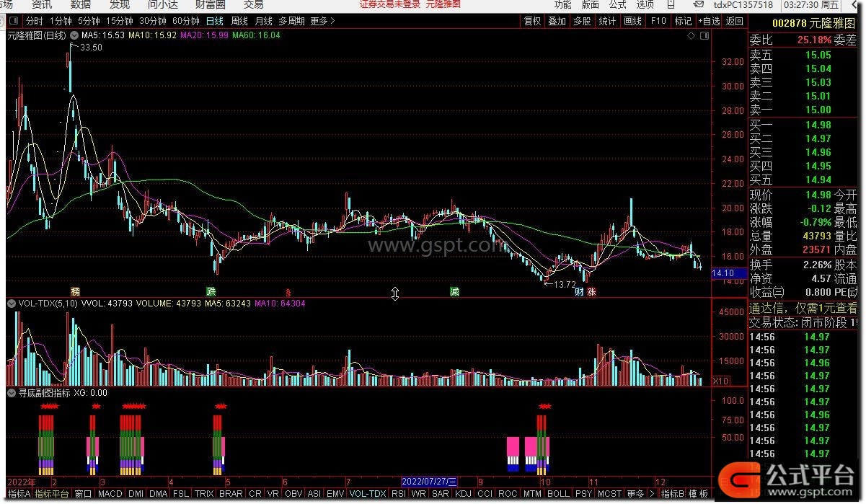Open the 发现 menu
This screenshot has height=504, width=866.
coord(120,4)
